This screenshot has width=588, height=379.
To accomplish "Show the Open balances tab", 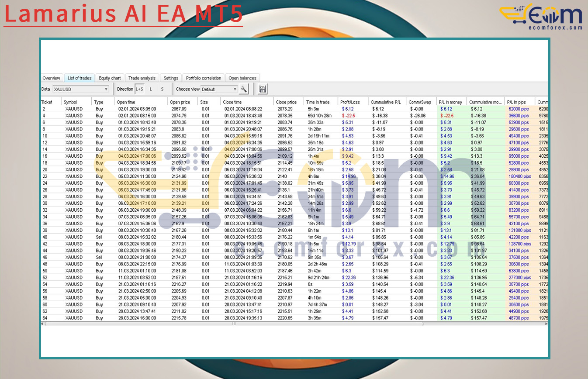I will 242,78.
